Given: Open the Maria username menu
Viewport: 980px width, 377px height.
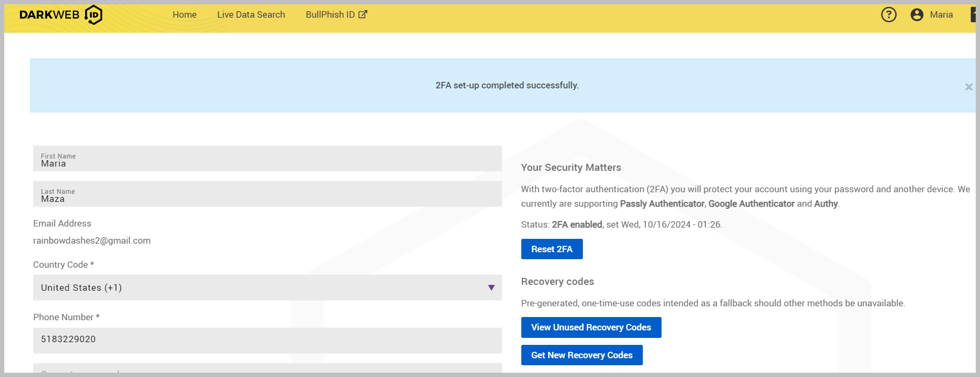Looking at the screenshot, I should pyautogui.click(x=941, y=14).
